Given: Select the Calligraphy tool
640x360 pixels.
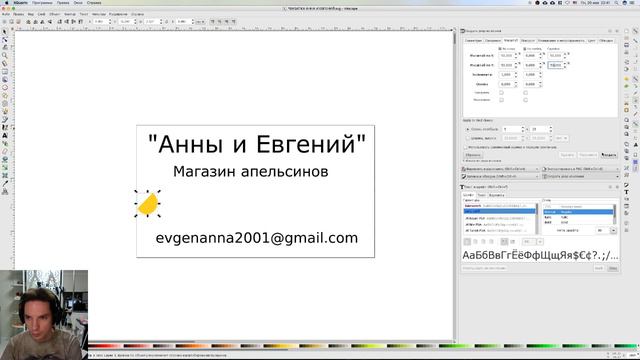Looking at the screenshot, I should [x=4, y=127].
